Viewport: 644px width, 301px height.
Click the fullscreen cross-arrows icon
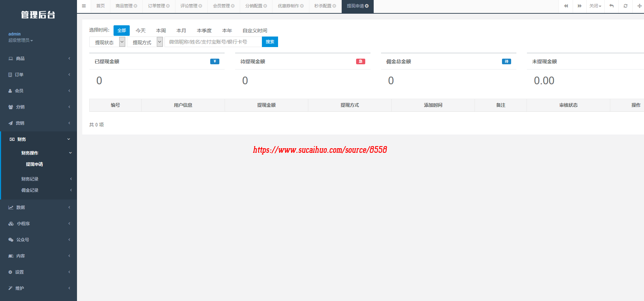(x=639, y=6)
